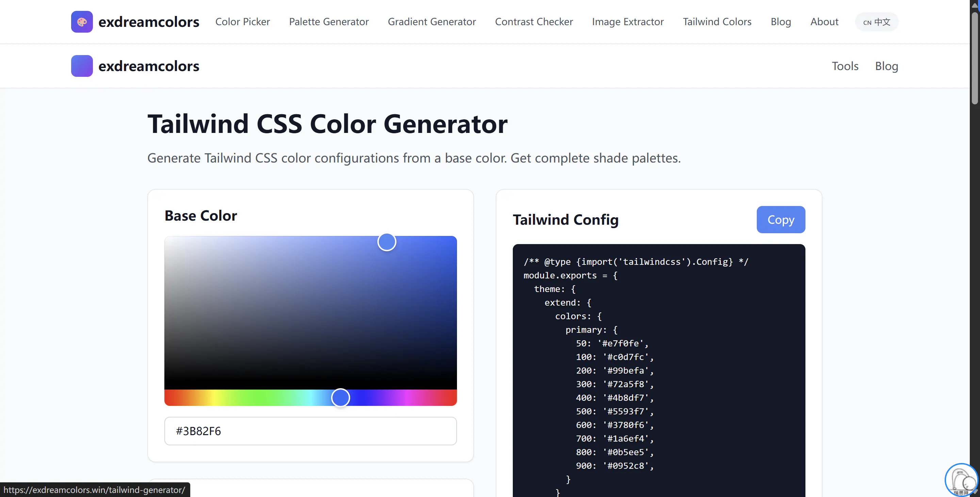Open Blog from the top navigation bar
Viewport: 980px width, 497px height.
781,22
